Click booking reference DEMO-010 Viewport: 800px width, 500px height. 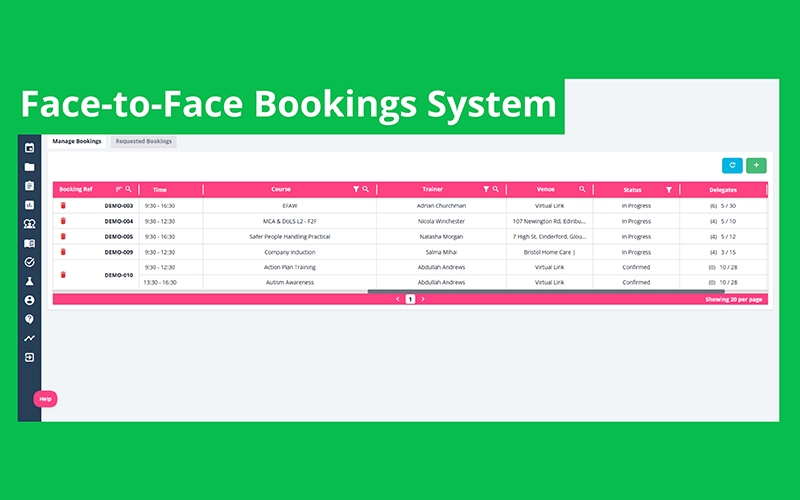pyautogui.click(x=118, y=275)
